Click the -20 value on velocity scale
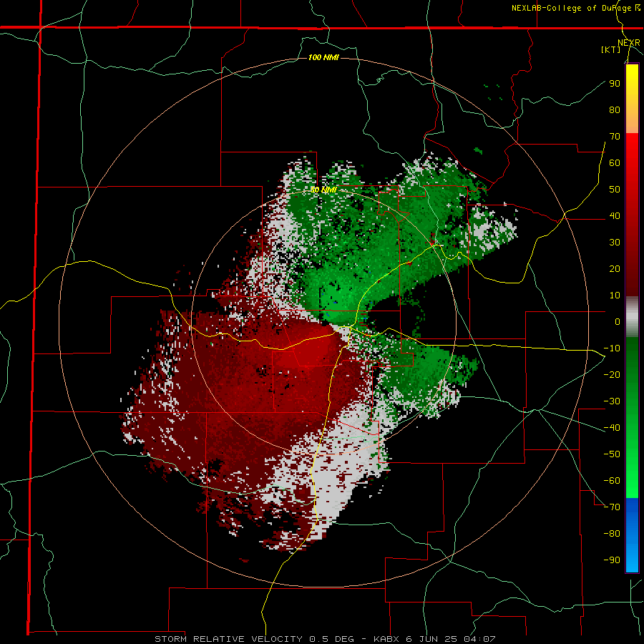644x644 pixels. tap(612, 374)
